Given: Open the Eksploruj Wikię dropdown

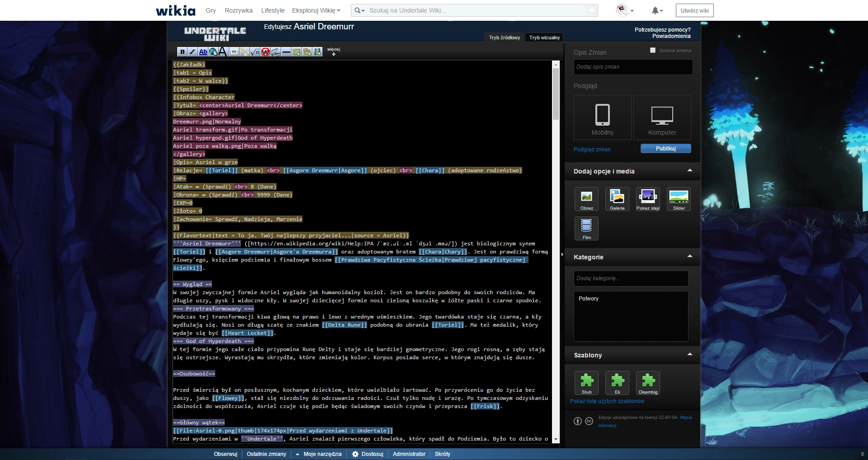Looking at the screenshot, I should click(x=316, y=10).
